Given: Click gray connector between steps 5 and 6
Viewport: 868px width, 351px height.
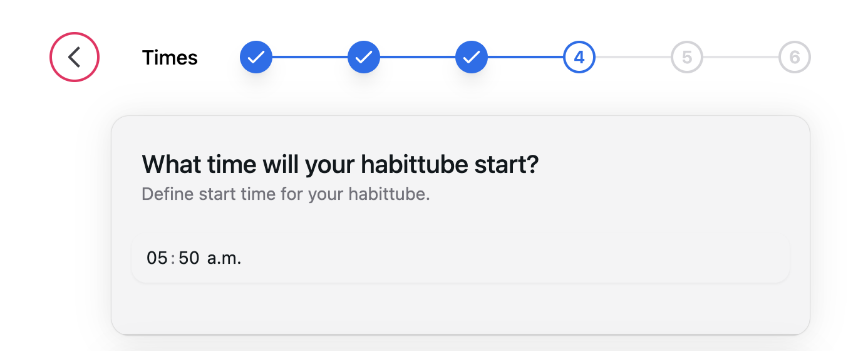Looking at the screenshot, I should (741, 58).
